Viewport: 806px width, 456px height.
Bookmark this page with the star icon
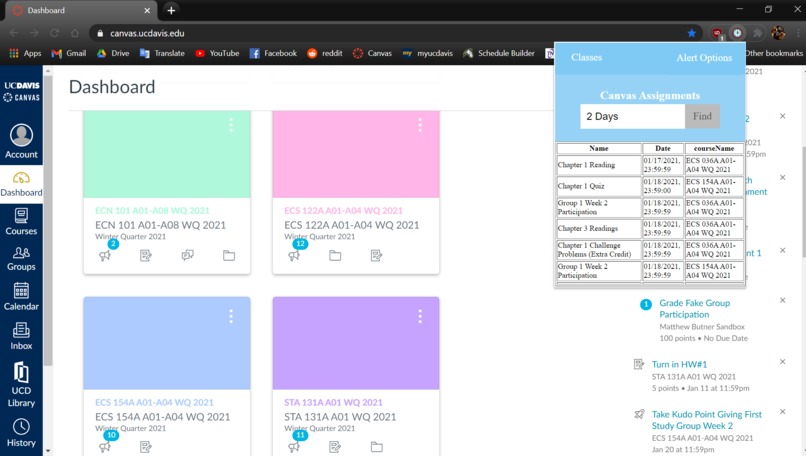point(691,33)
